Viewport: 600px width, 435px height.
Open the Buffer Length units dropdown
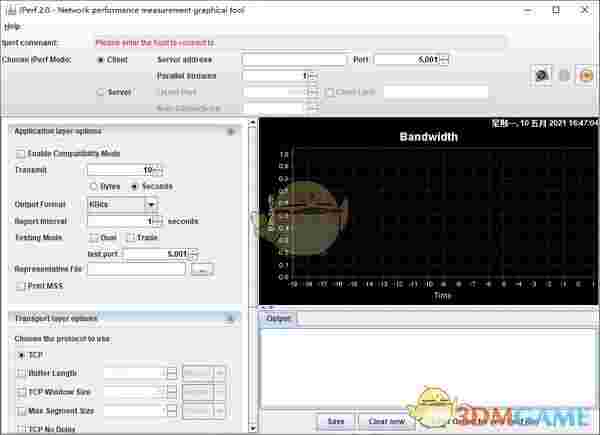coord(204,373)
